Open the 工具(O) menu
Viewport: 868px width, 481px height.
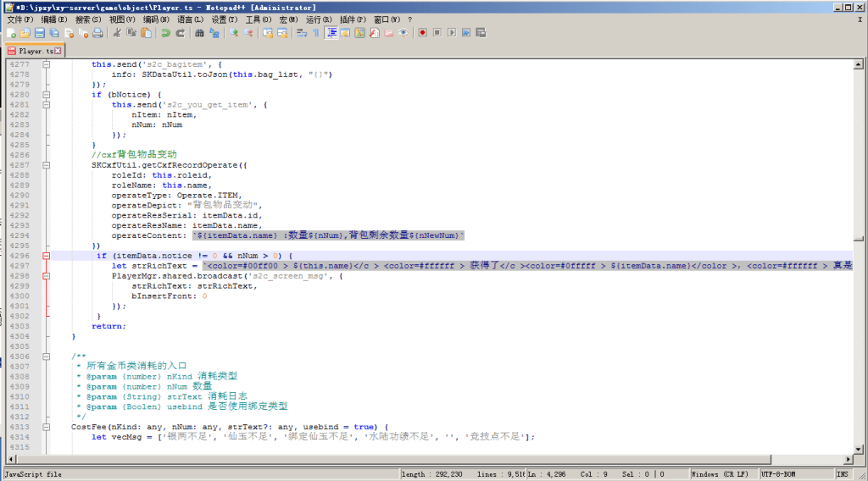click(x=259, y=19)
